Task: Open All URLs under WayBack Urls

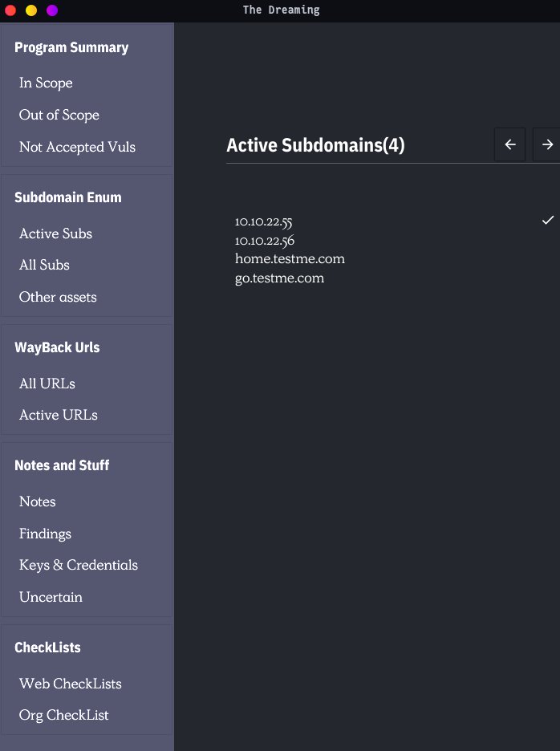Action: click(x=47, y=384)
